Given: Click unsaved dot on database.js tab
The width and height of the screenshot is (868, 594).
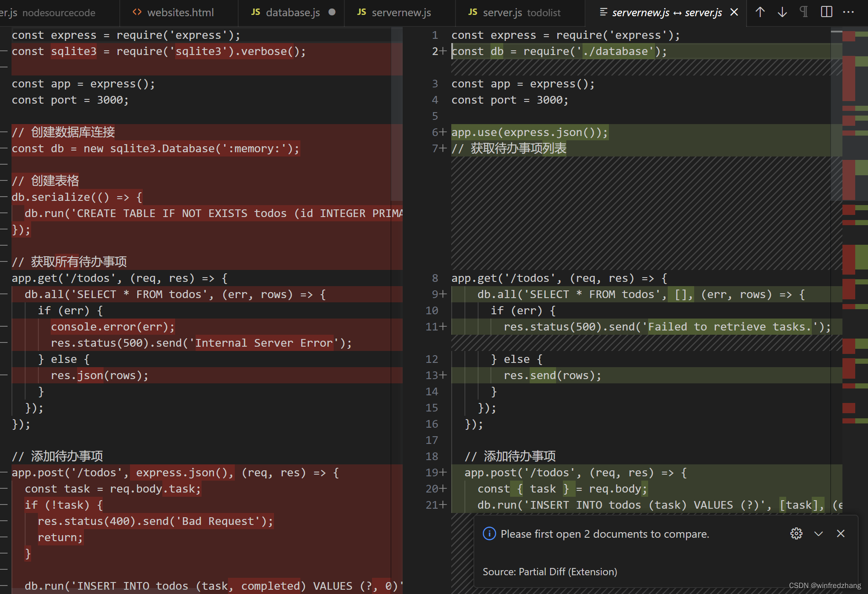Looking at the screenshot, I should pyautogui.click(x=332, y=12).
